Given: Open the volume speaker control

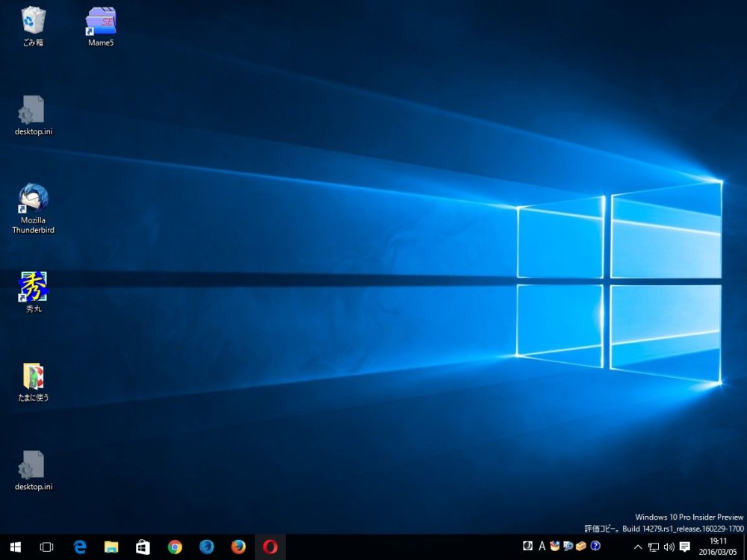Looking at the screenshot, I should click(x=669, y=547).
